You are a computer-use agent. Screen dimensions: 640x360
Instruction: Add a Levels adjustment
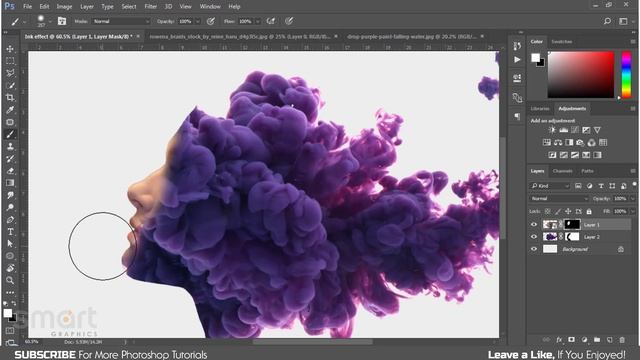point(564,130)
